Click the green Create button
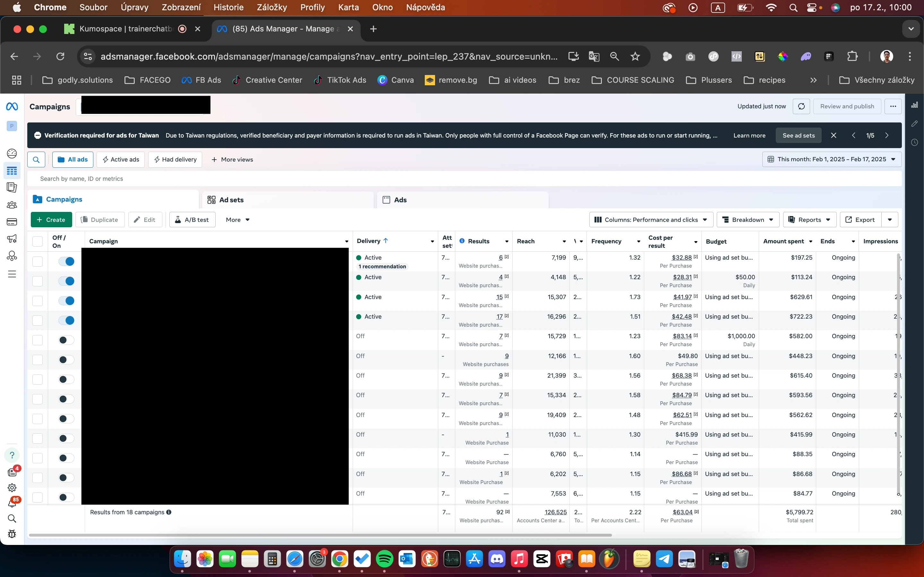Screen dimensions: 924x577 51,220
